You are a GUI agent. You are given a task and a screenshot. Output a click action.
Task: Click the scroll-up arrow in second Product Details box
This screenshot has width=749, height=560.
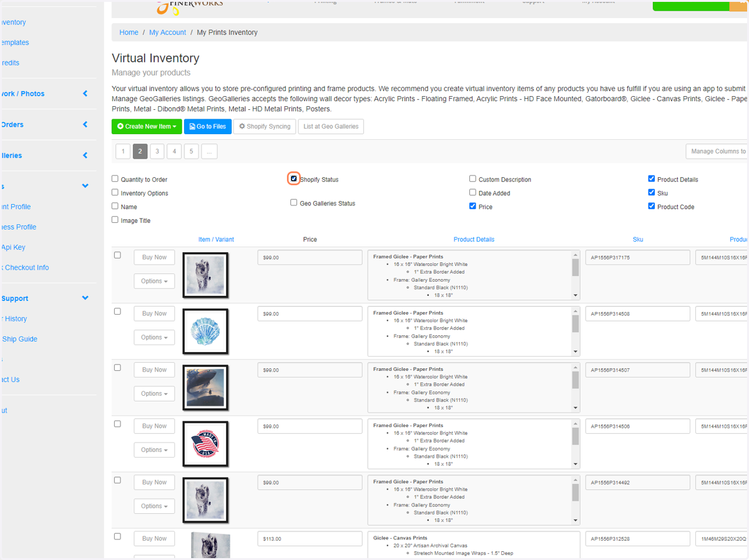(575, 310)
